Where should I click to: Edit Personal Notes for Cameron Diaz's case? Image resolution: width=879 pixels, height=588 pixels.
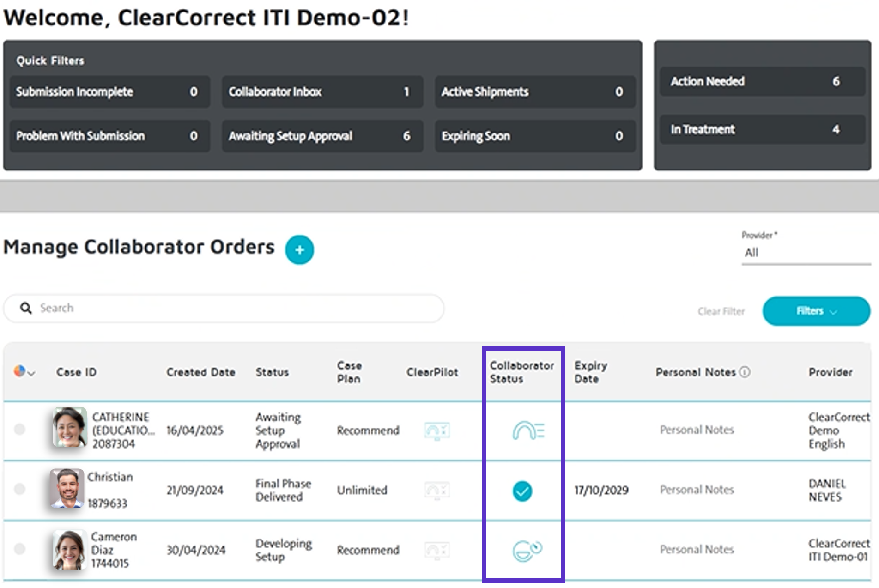tap(697, 549)
